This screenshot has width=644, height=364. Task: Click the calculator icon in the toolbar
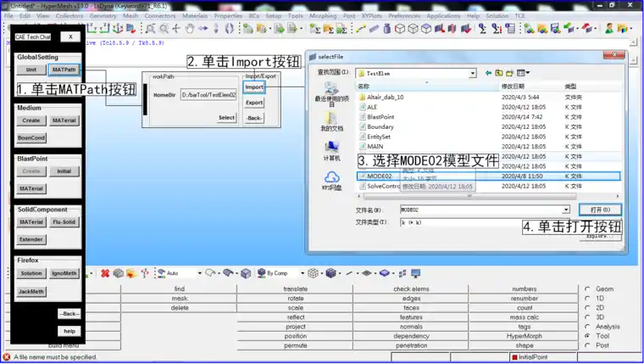click(510, 28)
